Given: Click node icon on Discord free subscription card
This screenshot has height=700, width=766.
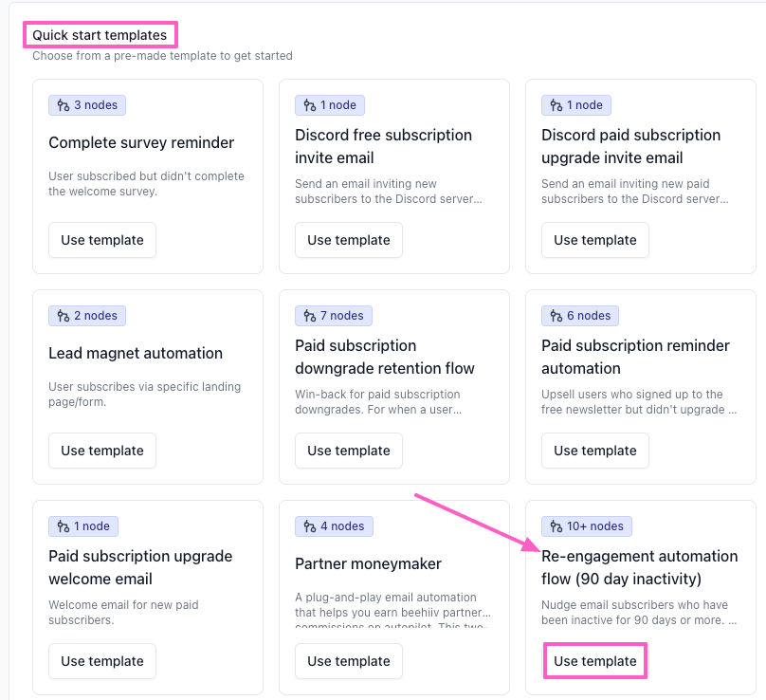Looking at the screenshot, I should [310, 105].
